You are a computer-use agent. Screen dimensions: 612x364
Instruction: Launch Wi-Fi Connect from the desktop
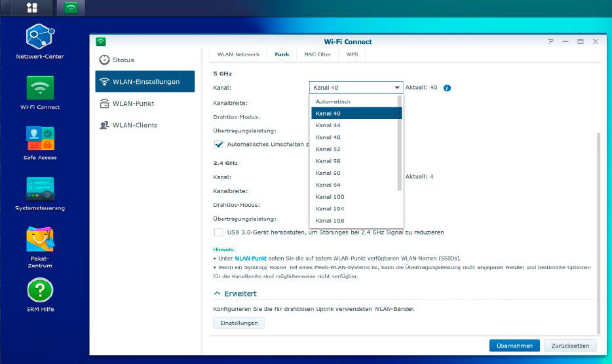40,93
